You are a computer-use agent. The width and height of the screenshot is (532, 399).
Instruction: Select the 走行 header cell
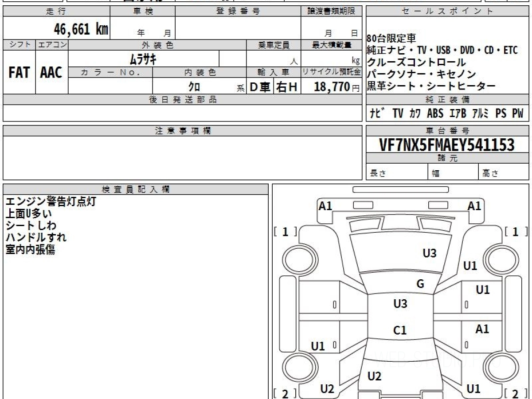click(56, 12)
